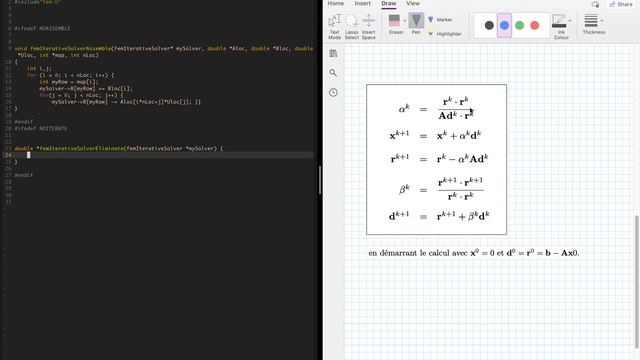
Task: Click 'int myRow = map[i];' code line
Action: click(x=69, y=82)
